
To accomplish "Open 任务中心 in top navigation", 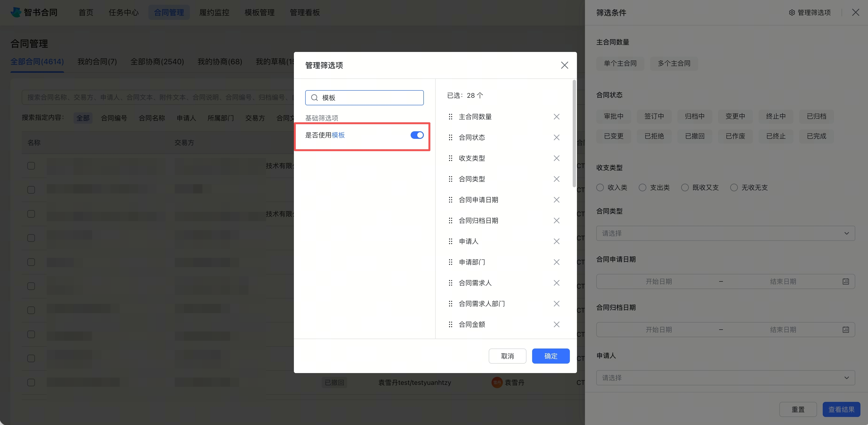I will pos(124,13).
